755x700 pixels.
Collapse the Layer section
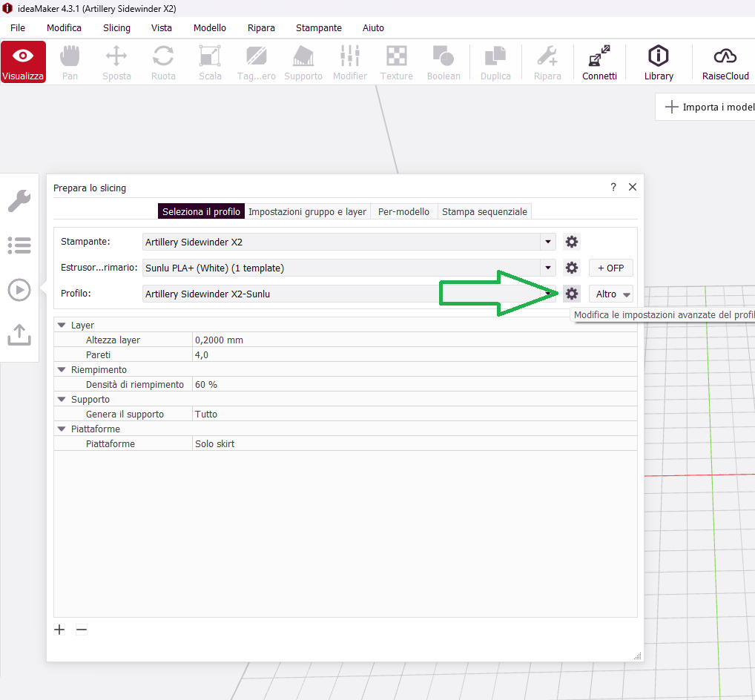coord(62,326)
